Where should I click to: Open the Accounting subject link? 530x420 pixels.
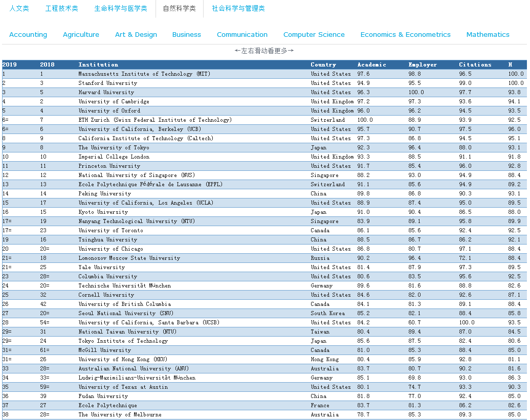(x=28, y=35)
